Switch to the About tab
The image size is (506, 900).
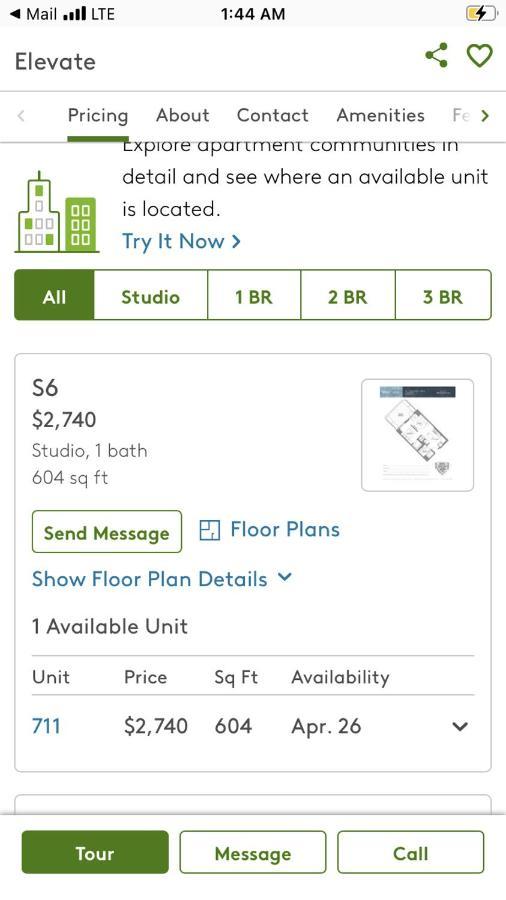182,115
